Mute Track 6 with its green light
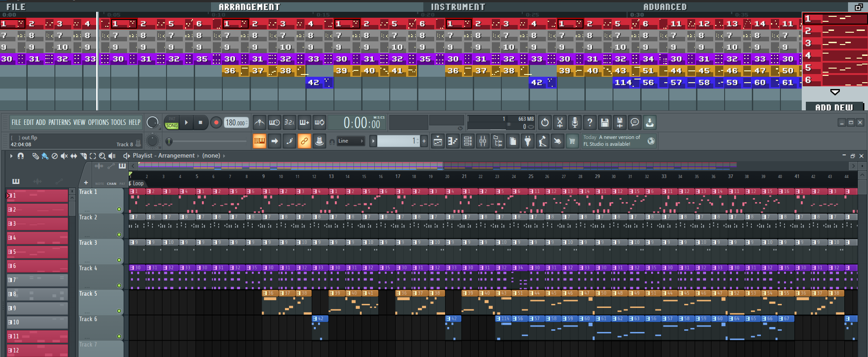Viewport: 868px width, 357px height. coord(119,337)
